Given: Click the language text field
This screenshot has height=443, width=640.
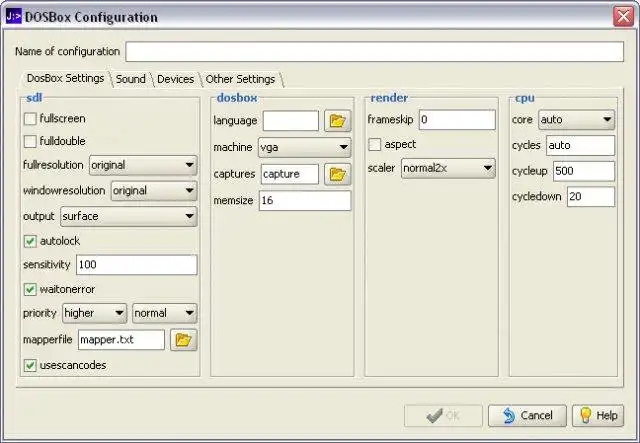Looking at the screenshot, I should click(x=291, y=120).
